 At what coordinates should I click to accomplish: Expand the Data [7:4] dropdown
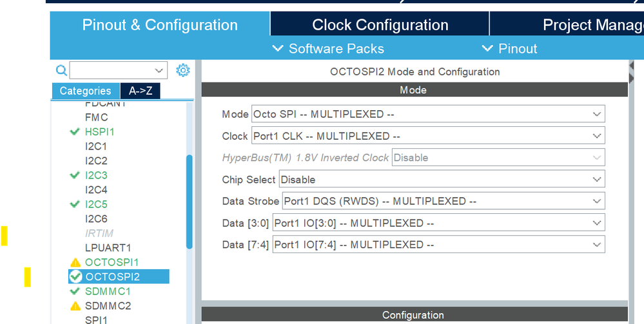438,245
